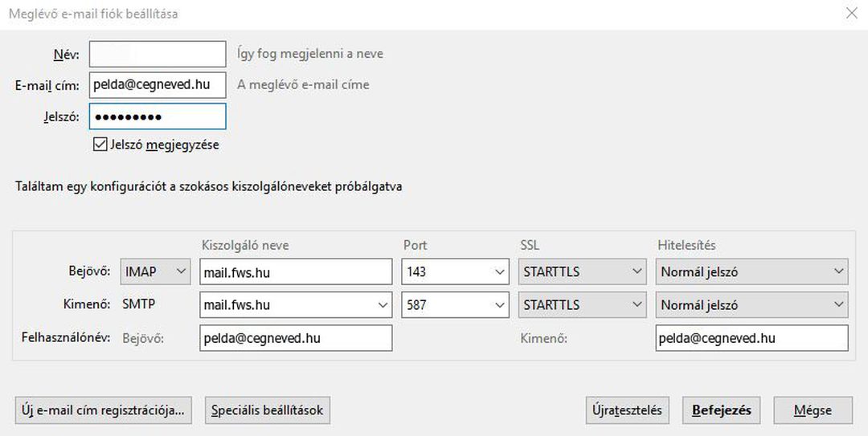The height and width of the screenshot is (436, 868).
Task: Open the incoming Hitelesítés dropdown
Action: point(751,271)
